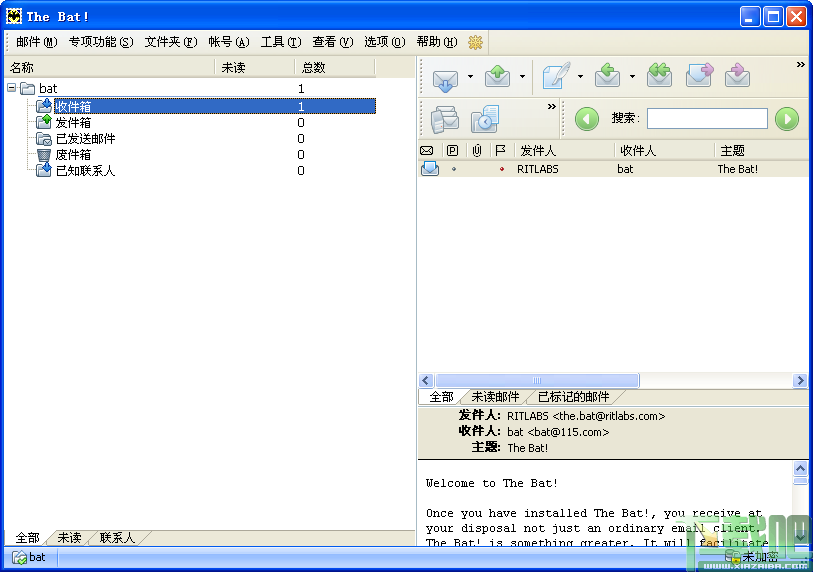Click the send queued mail toolbar icon
813x572 pixels.
(x=498, y=76)
